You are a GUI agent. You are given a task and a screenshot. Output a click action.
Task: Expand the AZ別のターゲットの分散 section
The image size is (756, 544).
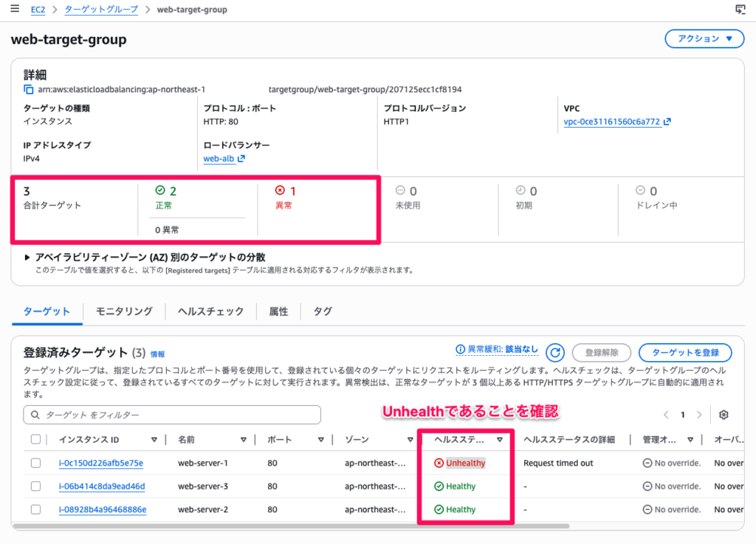[29, 258]
